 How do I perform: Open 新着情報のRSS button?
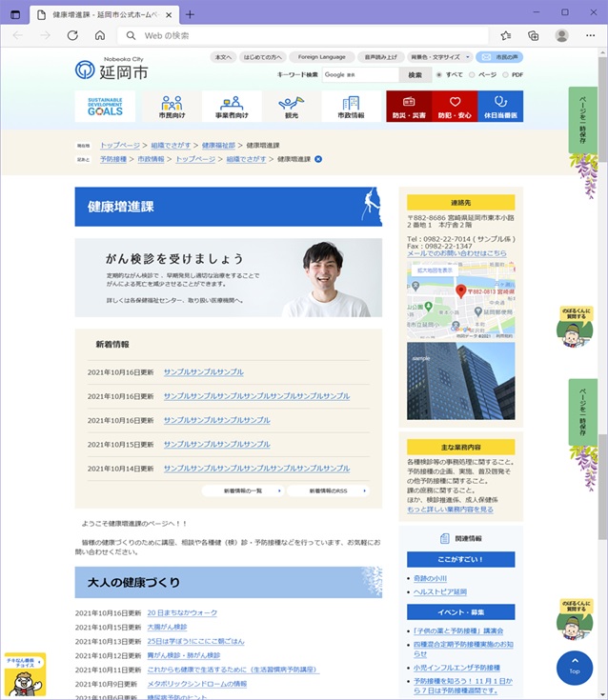pyautogui.click(x=329, y=491)
